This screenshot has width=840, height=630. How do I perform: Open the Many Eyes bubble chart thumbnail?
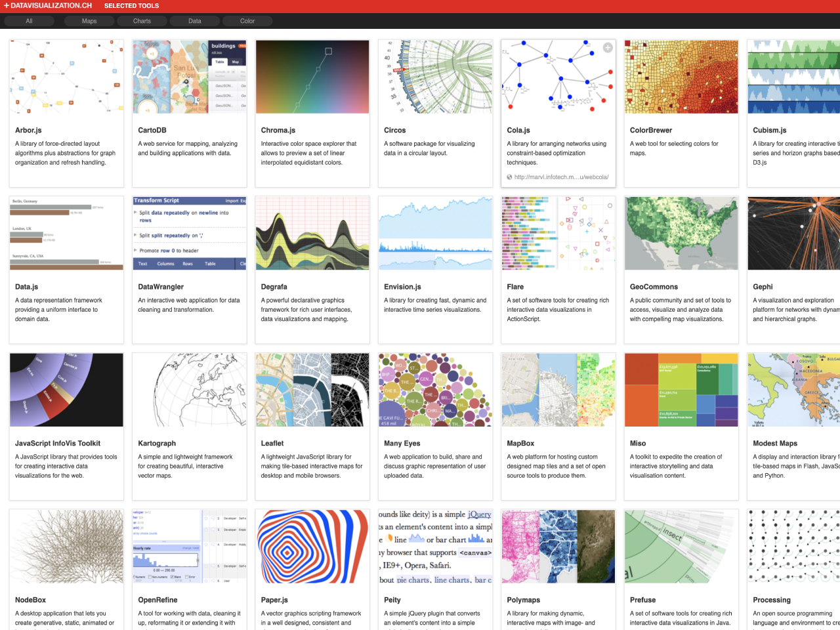point(435,390)
